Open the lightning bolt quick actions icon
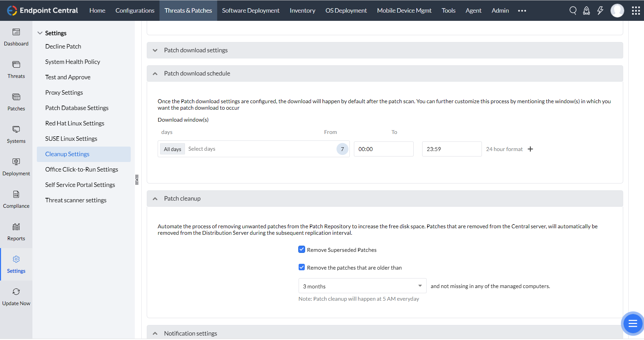 tap(600, 11)
